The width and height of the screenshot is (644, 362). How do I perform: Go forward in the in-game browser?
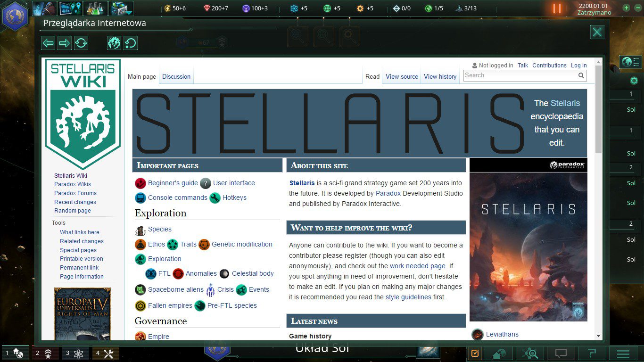click(65, 43)
